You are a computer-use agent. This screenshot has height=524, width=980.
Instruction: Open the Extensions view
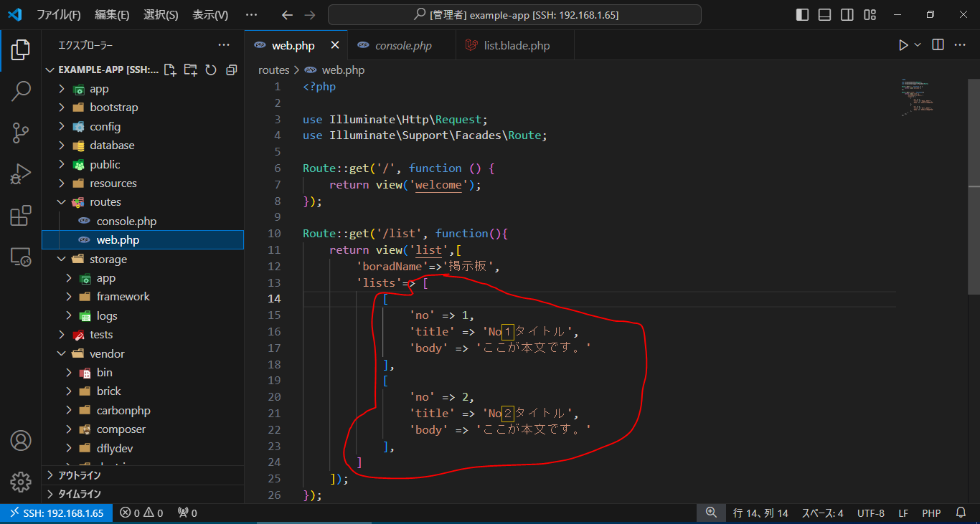coord(21,216)
